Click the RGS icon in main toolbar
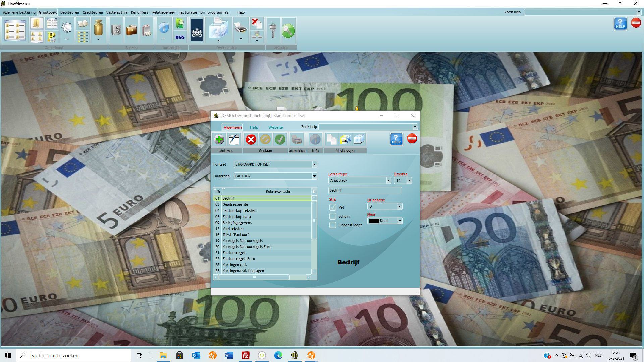 coord(180,37)
